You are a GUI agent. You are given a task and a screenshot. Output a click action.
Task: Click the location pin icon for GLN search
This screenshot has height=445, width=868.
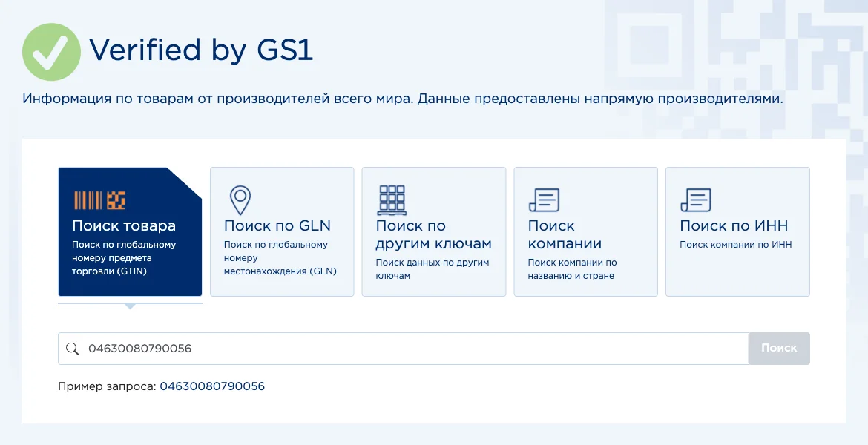(x=240, y=200)
